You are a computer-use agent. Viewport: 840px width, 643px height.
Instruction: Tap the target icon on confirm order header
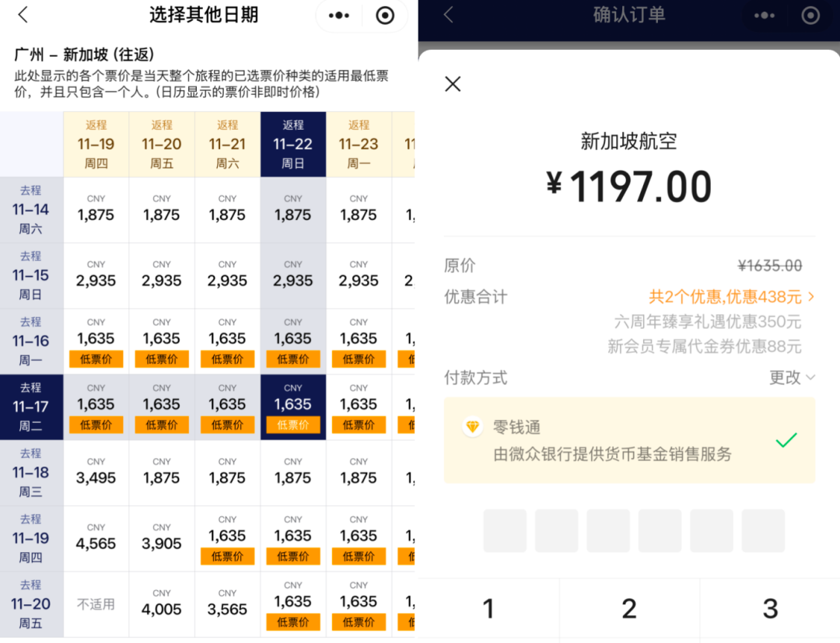click(x=810, y=16)
